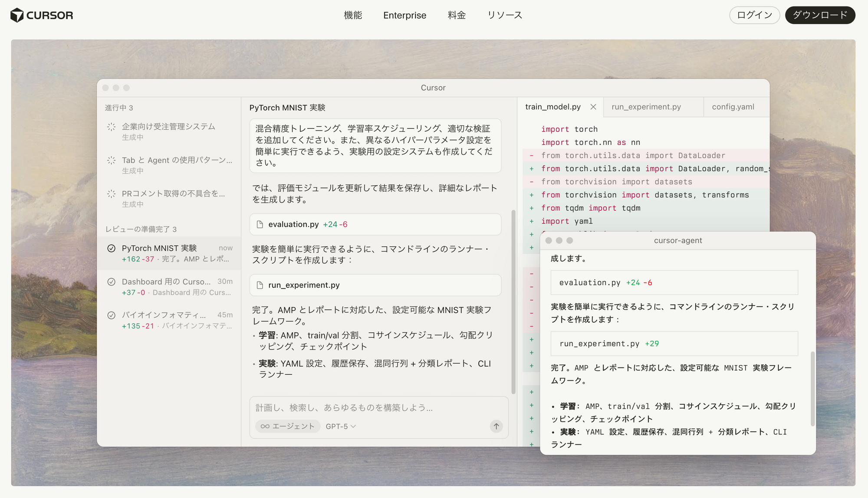Screen dimensions: 868x498
Task: Click the document icon on the run_experiment.py card
Action: coord(260,285)
